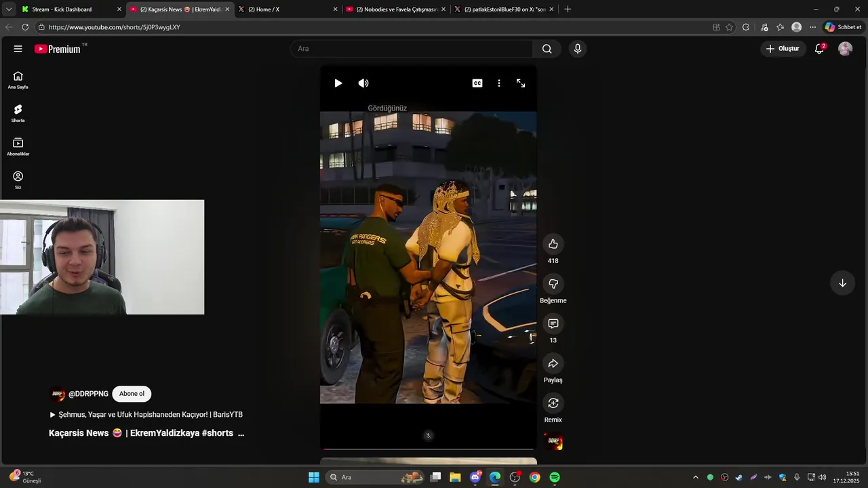Open File Explorer from the taskbar
The height and width of the screenshot is (488, 868).
(x=455, y=477)
